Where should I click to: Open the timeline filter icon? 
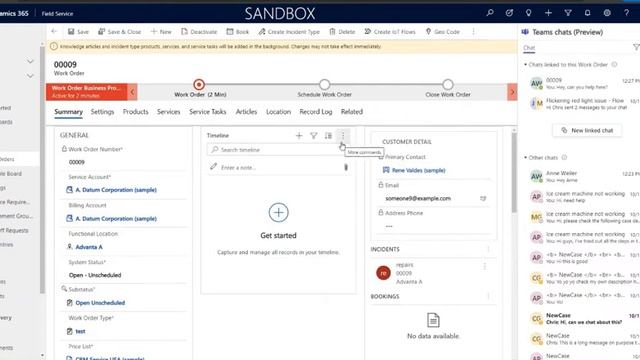[x=313, y=136]
